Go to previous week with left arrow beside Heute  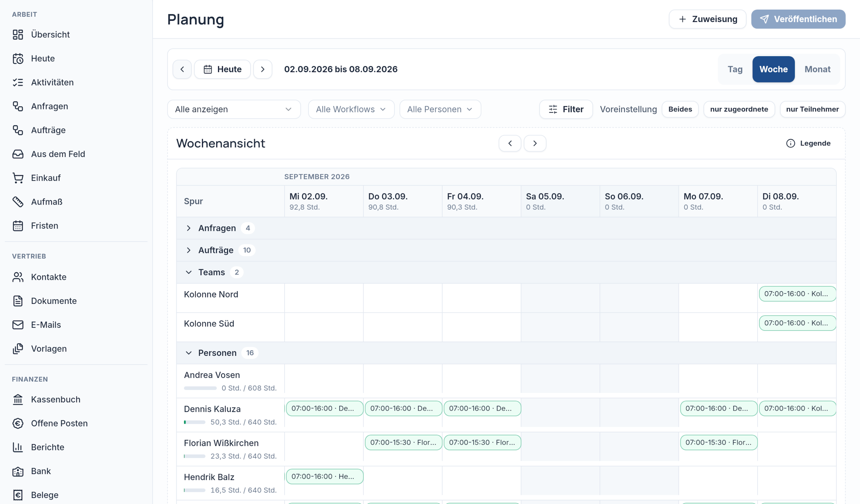point(182,69)
